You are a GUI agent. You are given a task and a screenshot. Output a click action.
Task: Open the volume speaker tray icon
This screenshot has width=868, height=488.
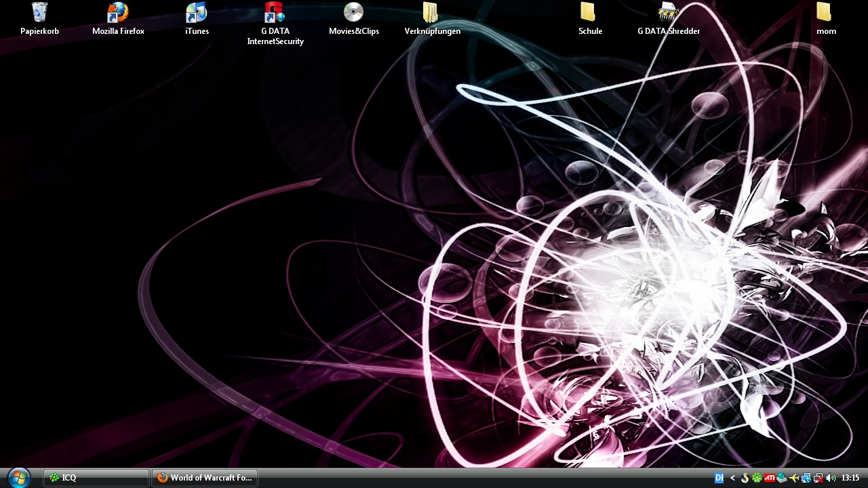pyautogui.click(x=831, y=478)
